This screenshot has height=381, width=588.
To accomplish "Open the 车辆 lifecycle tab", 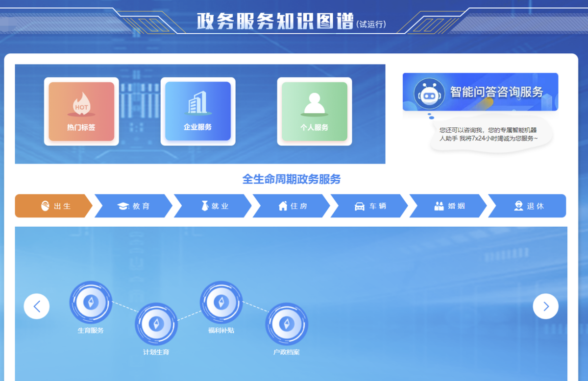I will (370, 206).
